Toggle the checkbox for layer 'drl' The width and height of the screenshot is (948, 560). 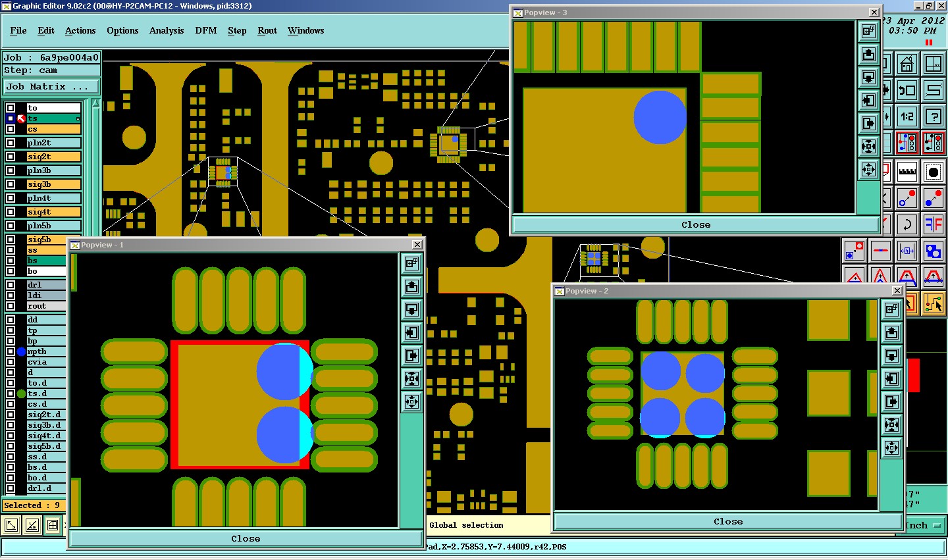tap(11, 285)
